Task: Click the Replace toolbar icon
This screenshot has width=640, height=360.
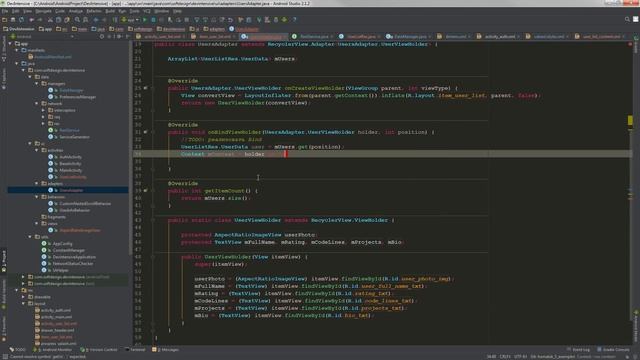Action: coord(85,20)
